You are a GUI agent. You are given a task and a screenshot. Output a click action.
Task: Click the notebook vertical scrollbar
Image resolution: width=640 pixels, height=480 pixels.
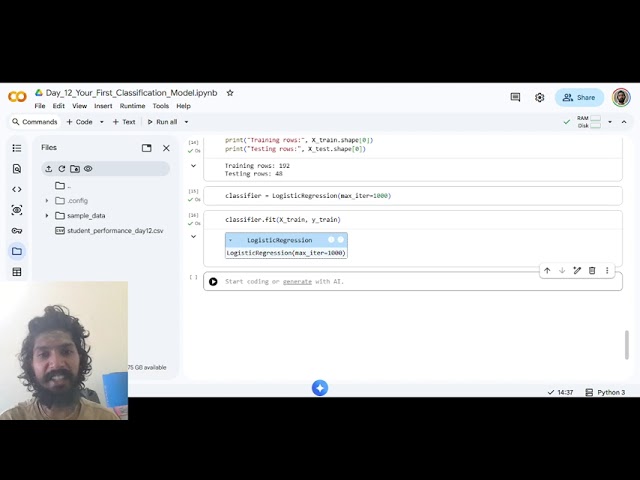coord(627,345)
